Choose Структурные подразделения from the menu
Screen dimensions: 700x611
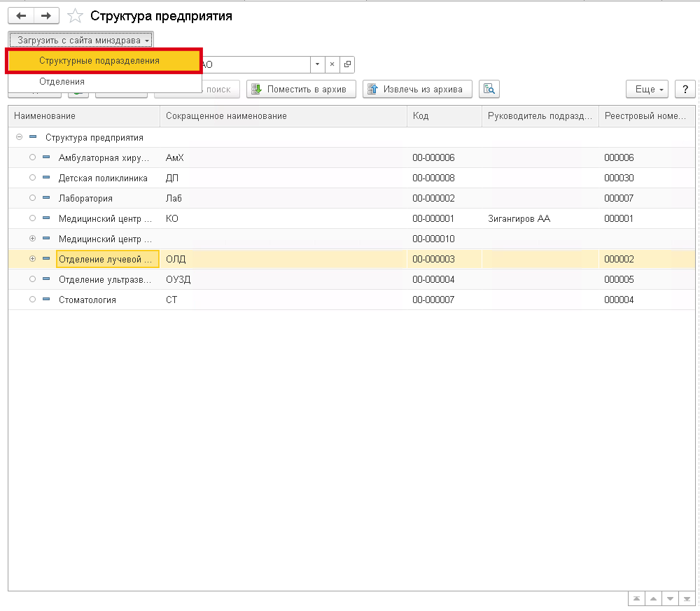(99, 61)
